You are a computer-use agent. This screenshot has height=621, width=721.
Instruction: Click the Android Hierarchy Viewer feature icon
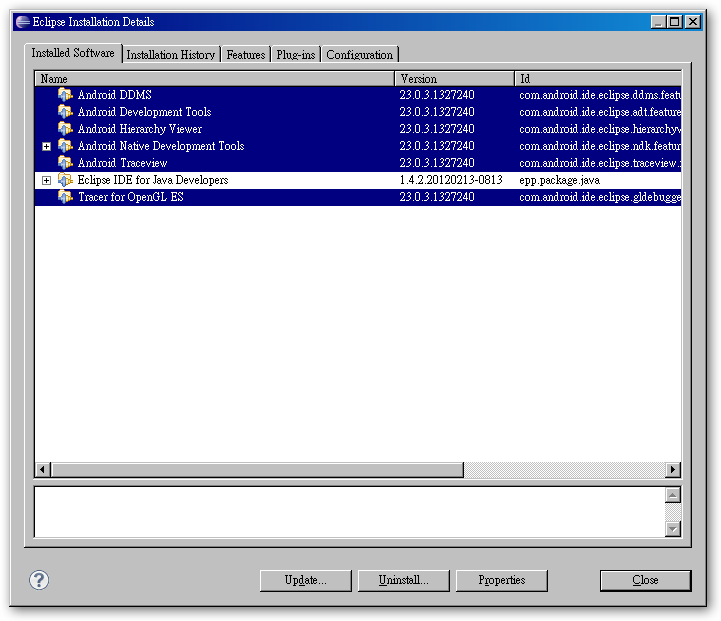point(65,129)
